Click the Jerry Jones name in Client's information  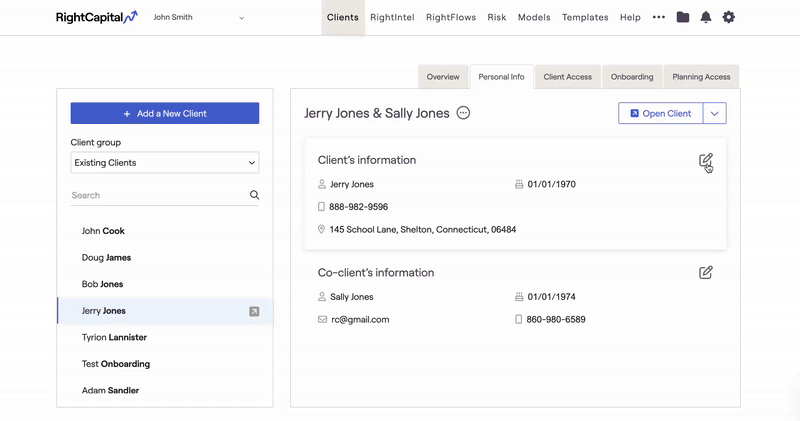point(352,184)
